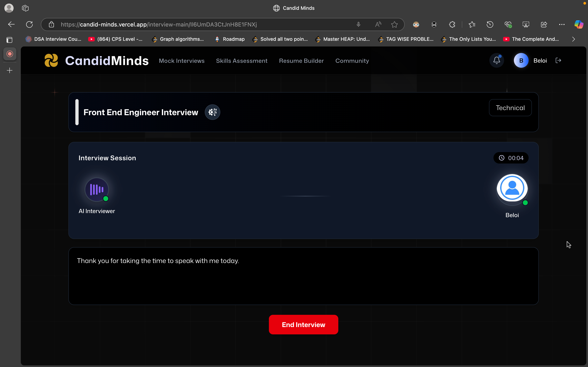This screenshot has width=588, height=367.
Task: Click the AI settings icon next to interview title
Action: [x=212, y=112]
